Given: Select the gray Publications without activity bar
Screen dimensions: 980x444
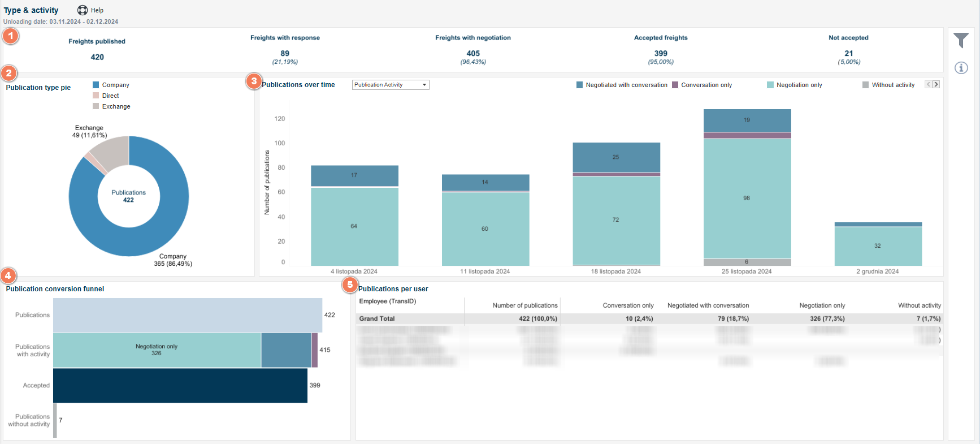Looking at the screenshot, I should click(x=55, y=420).
